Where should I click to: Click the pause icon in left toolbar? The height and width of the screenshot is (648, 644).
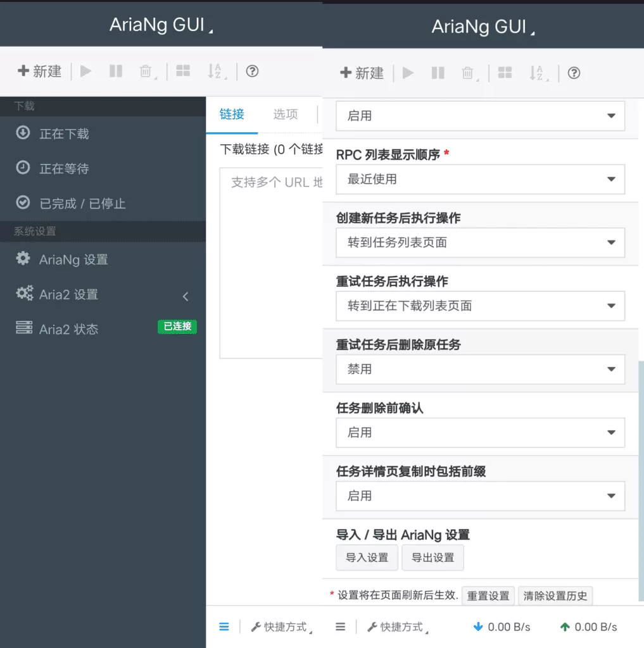click(116, 71)
